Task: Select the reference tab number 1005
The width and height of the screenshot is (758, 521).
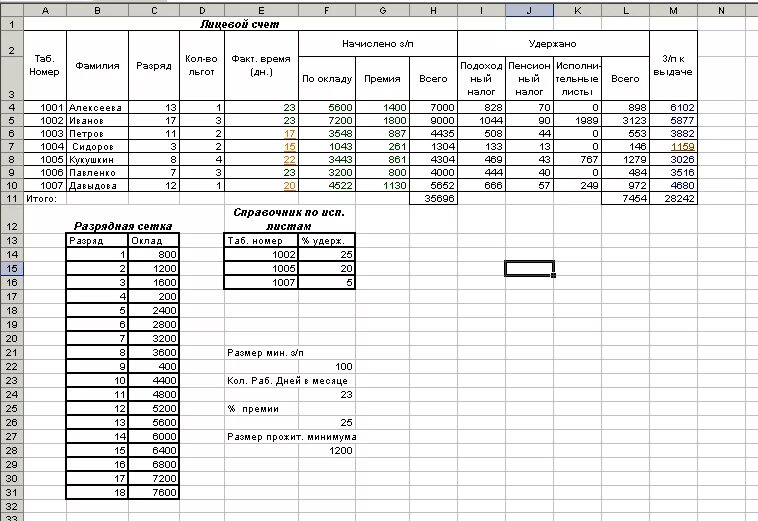Action: point(262,269)
